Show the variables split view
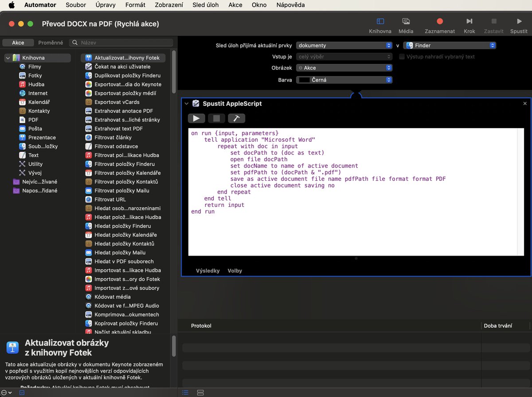Viewport: 532px width, 397px height. point(200,393)
